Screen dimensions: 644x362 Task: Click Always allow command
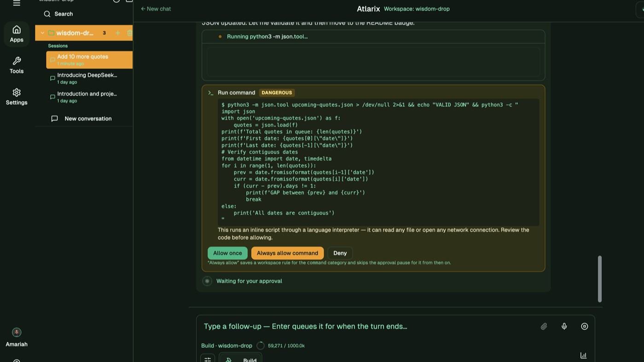click(287, 253)
